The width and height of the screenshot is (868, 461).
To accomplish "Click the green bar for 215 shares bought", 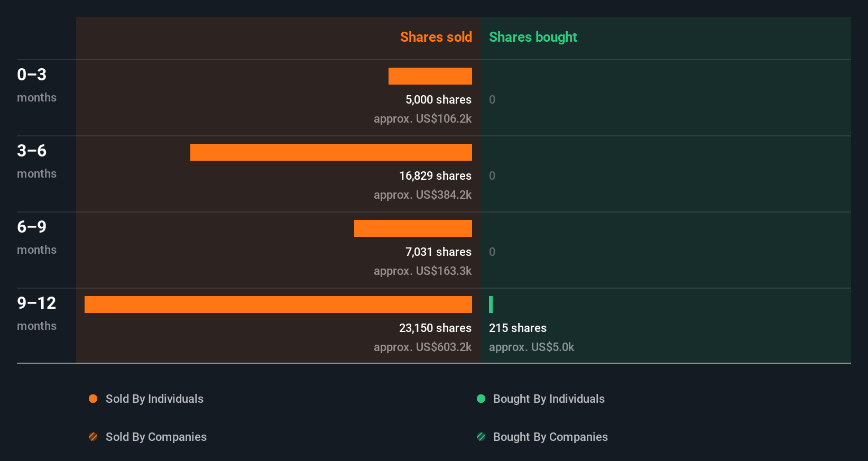I will pyautogui.click(x=491, y=305).
